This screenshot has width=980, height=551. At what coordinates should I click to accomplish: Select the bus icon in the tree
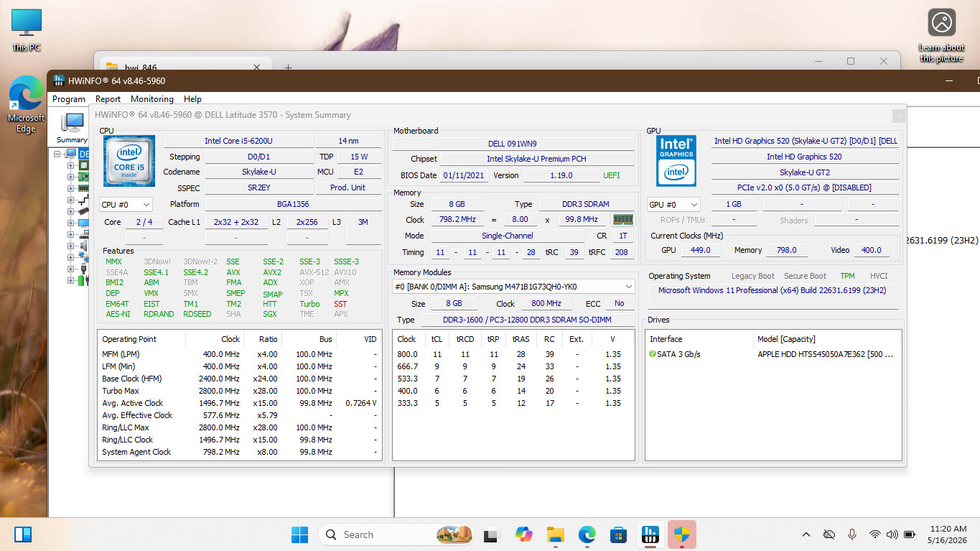click(x=83, y=200)
